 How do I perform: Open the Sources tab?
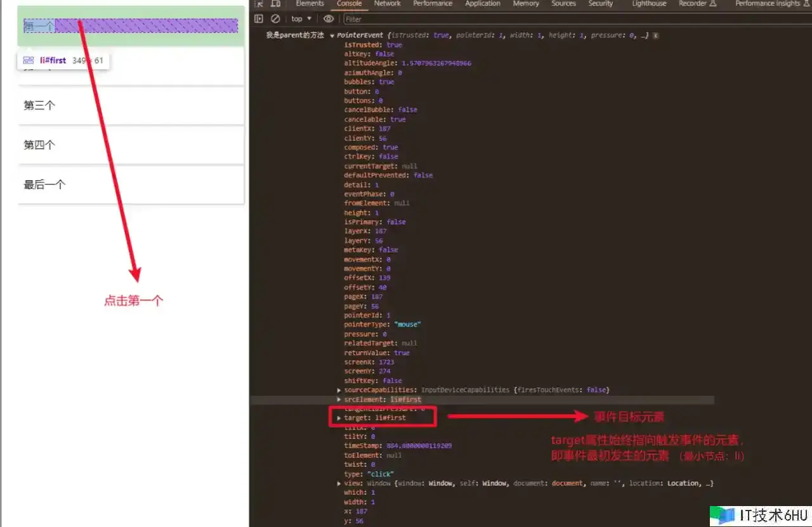click(x=563, y=3)
